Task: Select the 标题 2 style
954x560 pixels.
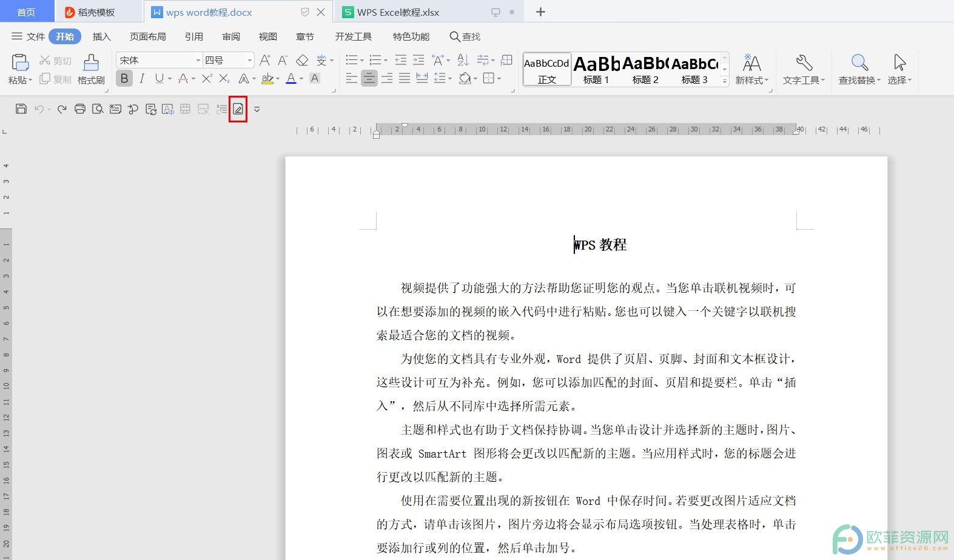Action: pos(645,69)
